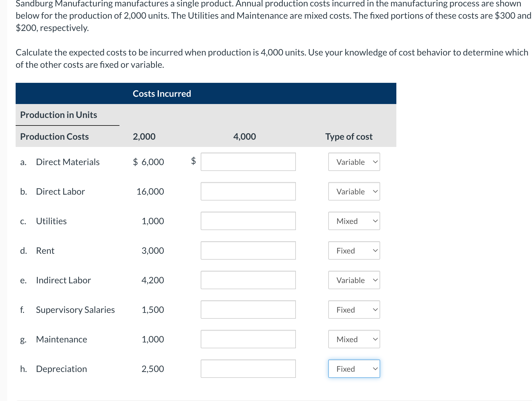Open Direct Materials type of cost dropdown
The width and height of the screenshot is (532, 401).
pos(354,162)
